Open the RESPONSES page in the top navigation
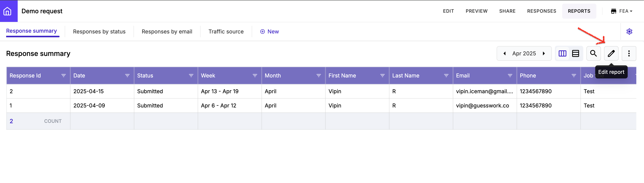 coord(541,11)
